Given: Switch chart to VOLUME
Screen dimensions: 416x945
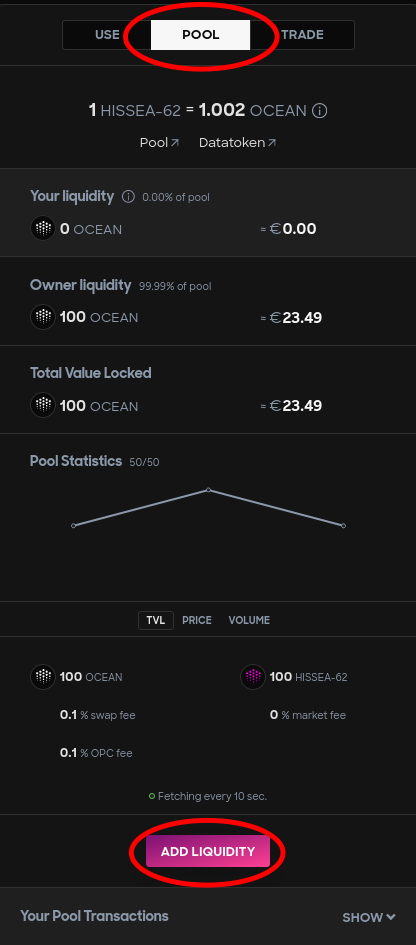Looking at the screenshot, I should point(249,620).
